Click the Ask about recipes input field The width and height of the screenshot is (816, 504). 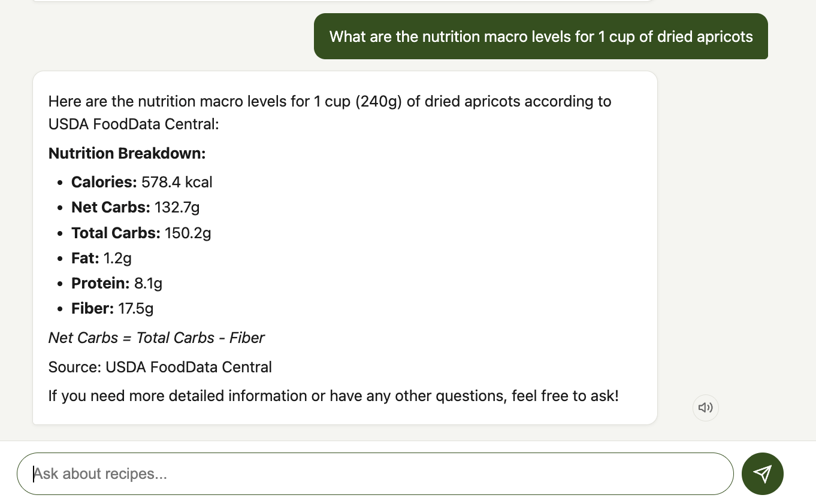point(376,473)
